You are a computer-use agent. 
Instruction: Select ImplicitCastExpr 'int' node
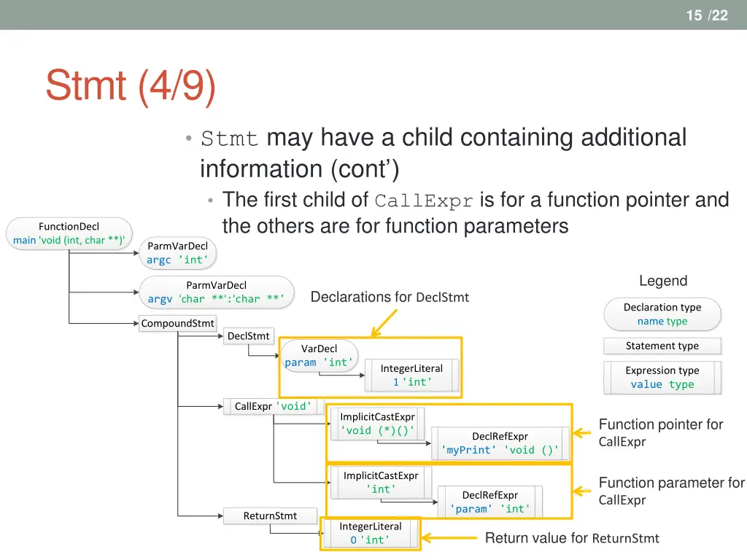[x=381, y=483]
